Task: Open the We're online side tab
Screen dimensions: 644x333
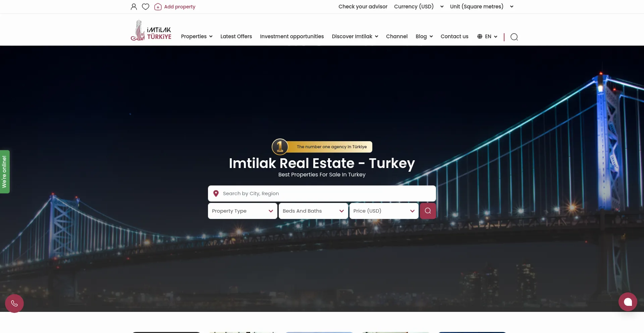Action: pos(5,172)
